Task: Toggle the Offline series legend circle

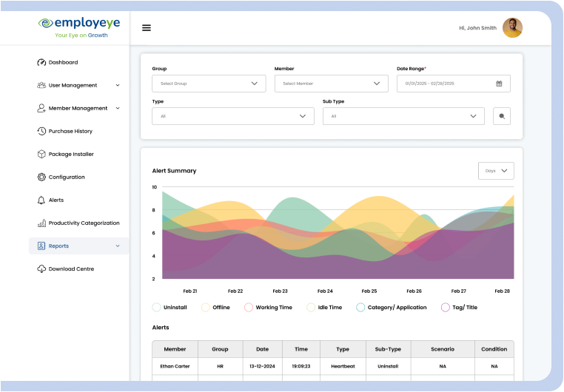Action: (x=206, y=307)
